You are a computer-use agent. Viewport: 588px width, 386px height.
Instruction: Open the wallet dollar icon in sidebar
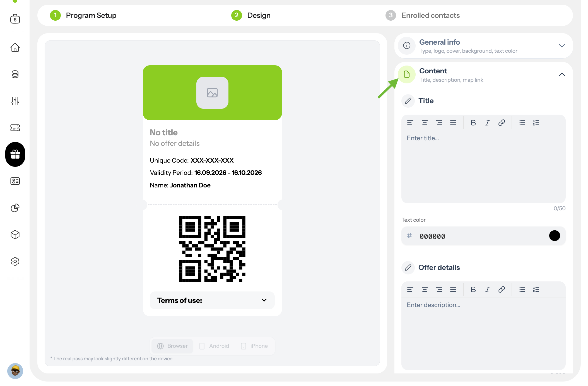pos(15,19)
